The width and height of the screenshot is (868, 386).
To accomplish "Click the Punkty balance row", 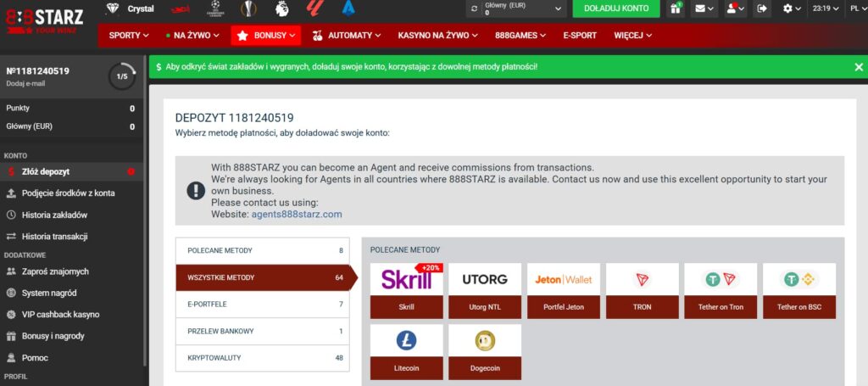I will tap(70, 109).
